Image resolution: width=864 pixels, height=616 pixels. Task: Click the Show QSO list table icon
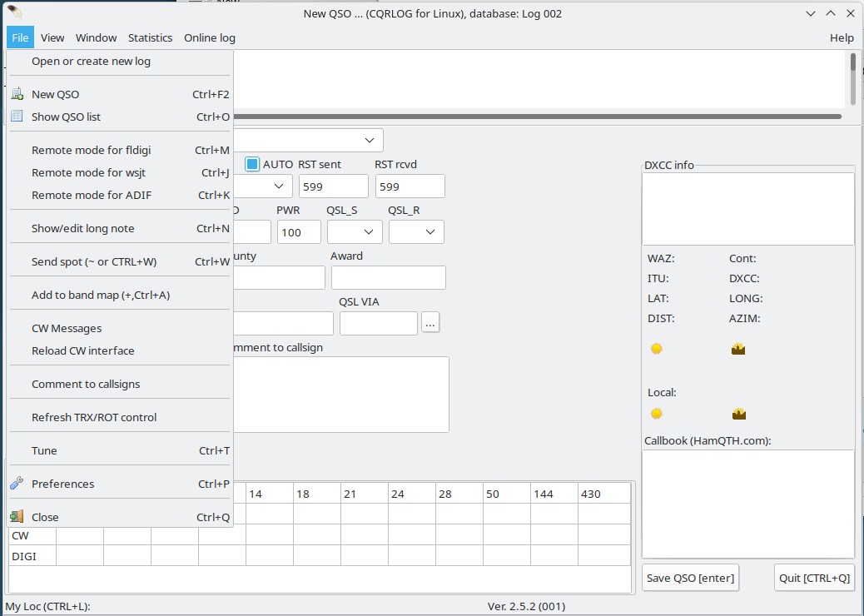click(17, 117)
